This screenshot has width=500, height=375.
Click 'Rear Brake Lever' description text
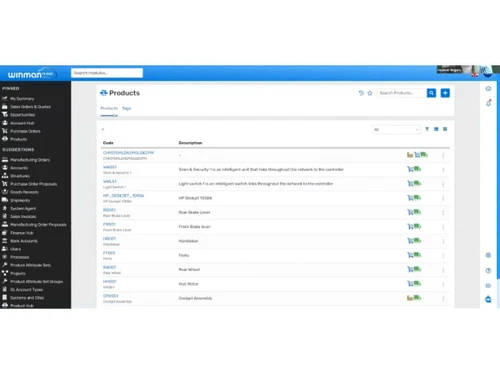(195, 212)
